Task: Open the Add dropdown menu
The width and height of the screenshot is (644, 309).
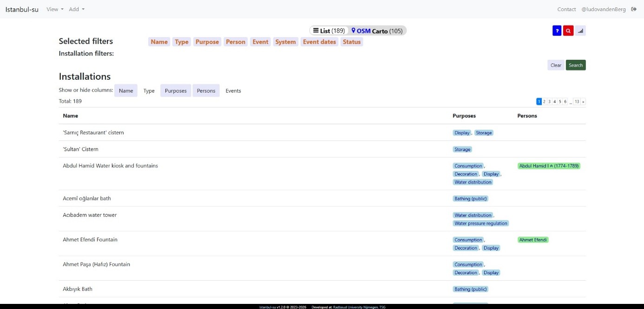Action: (77, 9)
